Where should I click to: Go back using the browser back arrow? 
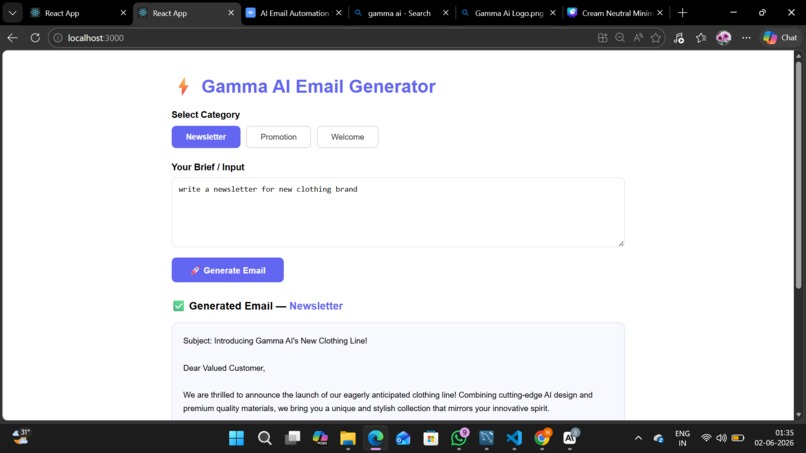click(12, 38)
